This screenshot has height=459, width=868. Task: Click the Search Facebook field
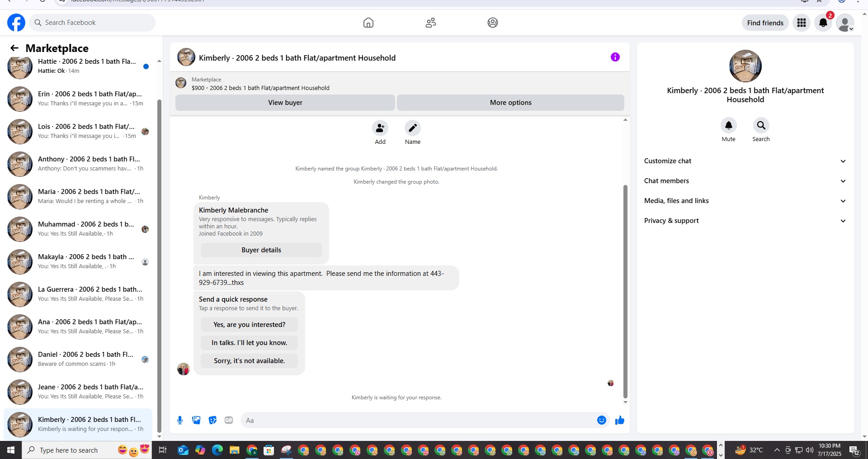(x=92, y=23)
